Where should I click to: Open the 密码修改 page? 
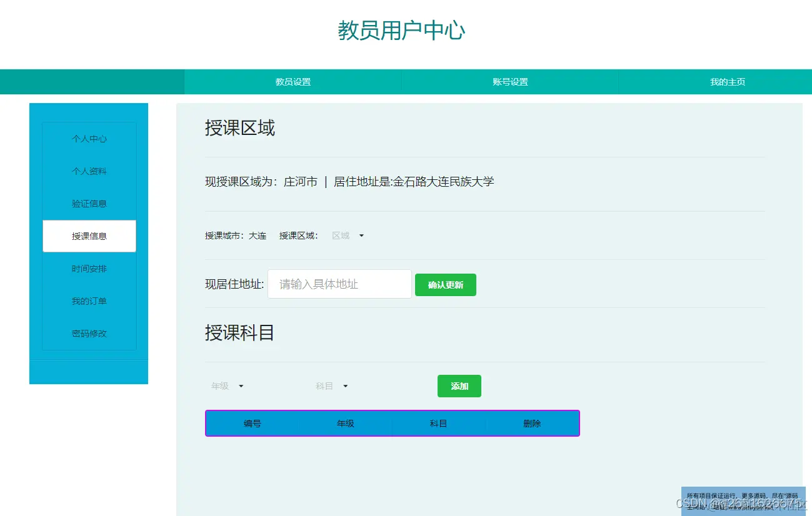89,334
